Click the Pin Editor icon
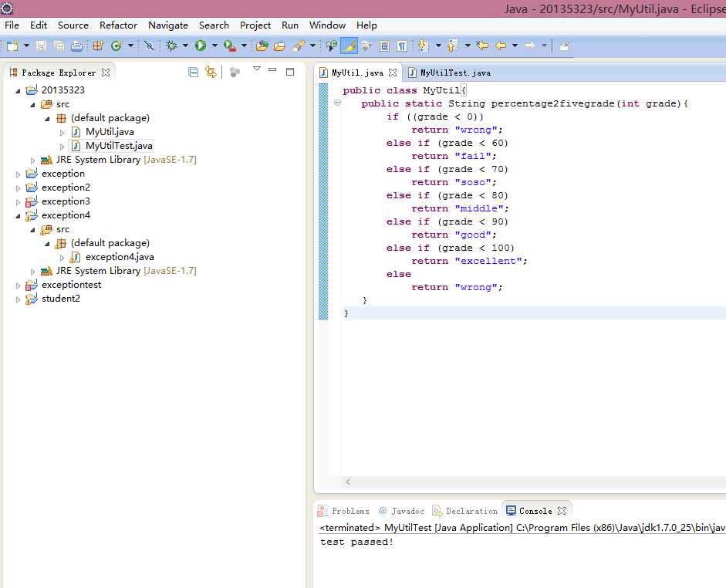Viewport: 726px width, 588px height. 564,46
